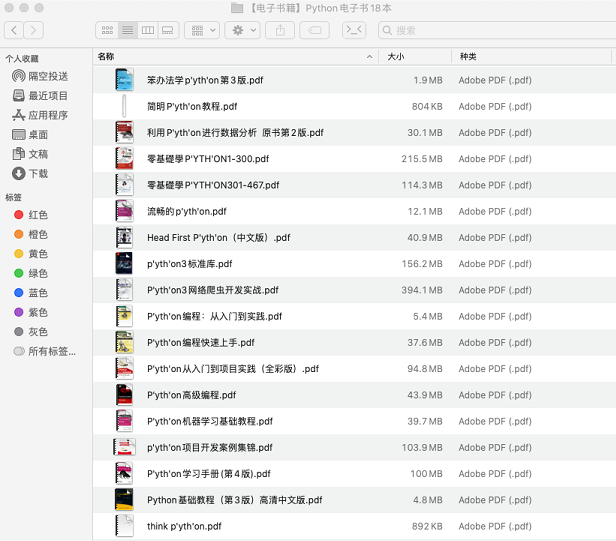Filter by the 紫色 tag
The image size is (616, 541).
[31, 312]
